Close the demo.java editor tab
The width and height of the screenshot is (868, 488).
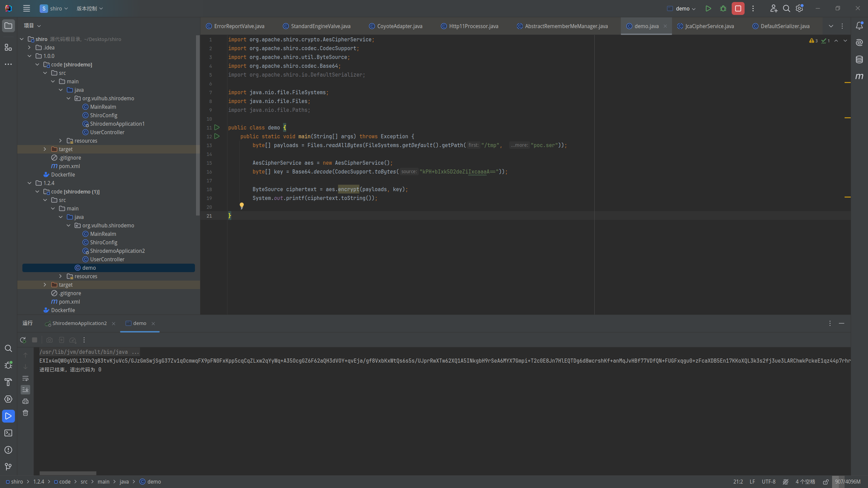coord(665,26)
